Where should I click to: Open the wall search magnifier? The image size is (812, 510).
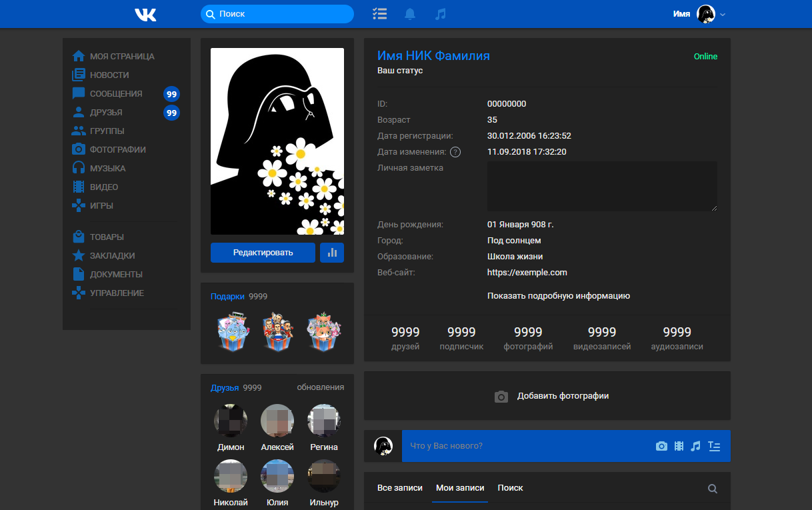pos(712,488)
